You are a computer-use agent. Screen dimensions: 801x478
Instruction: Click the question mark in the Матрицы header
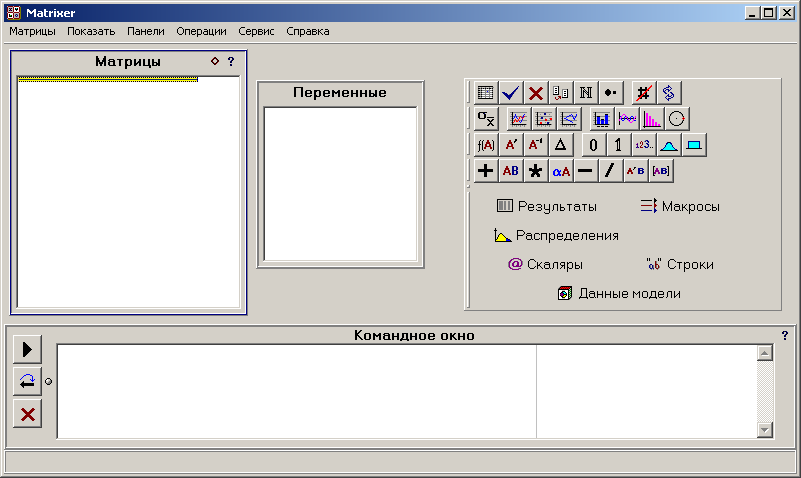(231, 61)
